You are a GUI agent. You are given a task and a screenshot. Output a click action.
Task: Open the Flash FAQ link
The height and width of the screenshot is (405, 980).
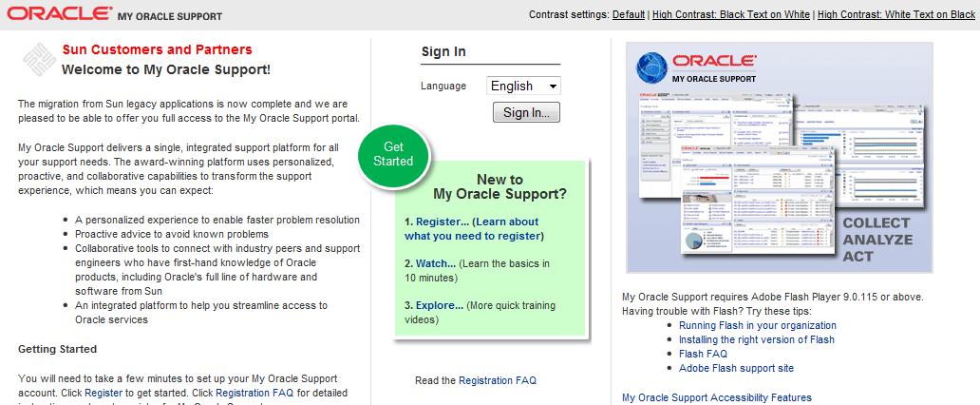coord(703,355)
